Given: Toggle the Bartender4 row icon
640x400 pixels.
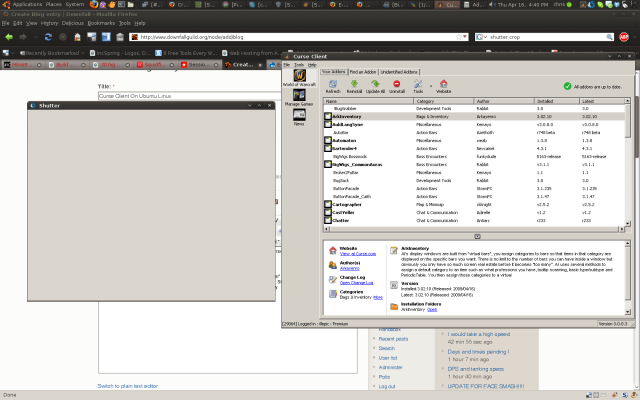Looking at the screenshot, I should [x=328, y=149].
